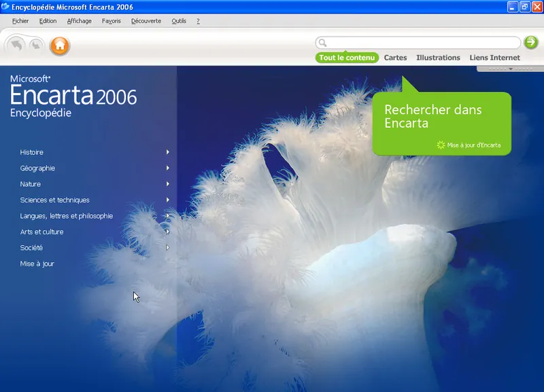544x392 pixels.
Task: Expand the Nature category arrow
Action: [167, 183]
